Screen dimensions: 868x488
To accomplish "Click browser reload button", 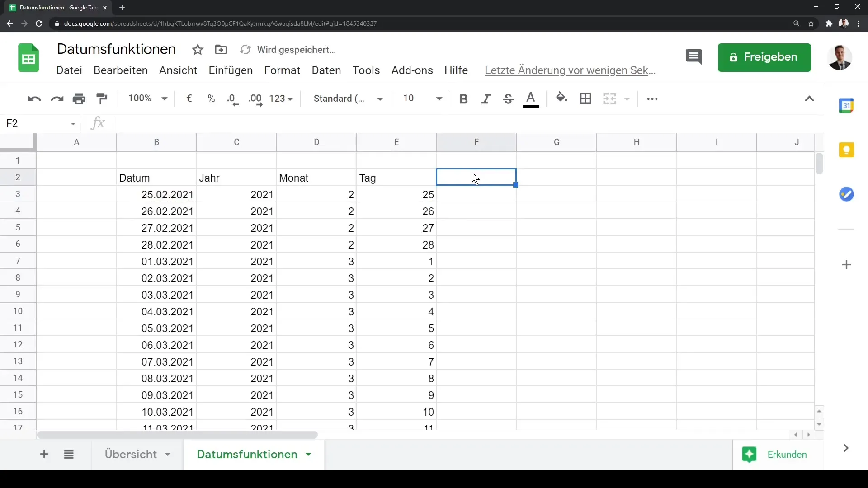I will pyautogui.click(x=39, y=23).
